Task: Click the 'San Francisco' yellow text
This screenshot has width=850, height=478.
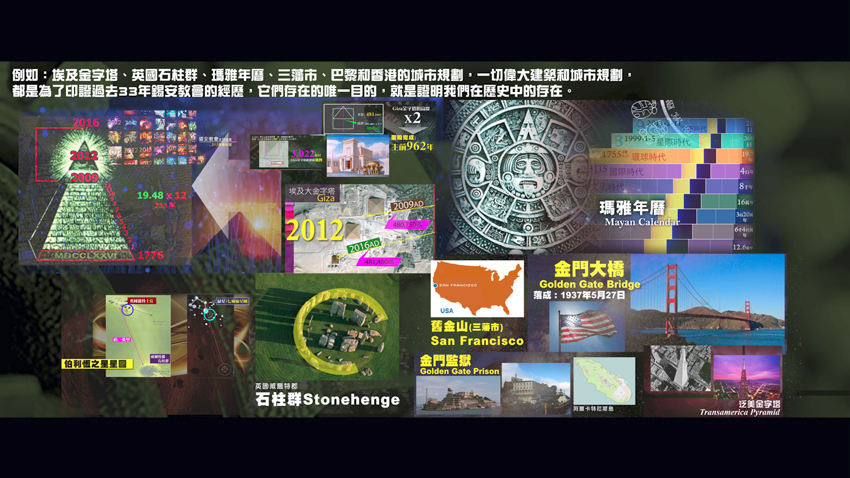Action: point(477,341)
